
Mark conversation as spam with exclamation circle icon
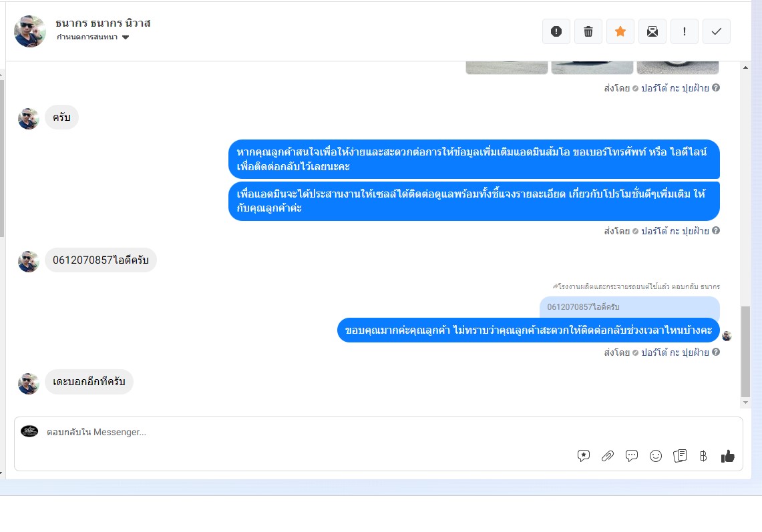tap(556, 31)
